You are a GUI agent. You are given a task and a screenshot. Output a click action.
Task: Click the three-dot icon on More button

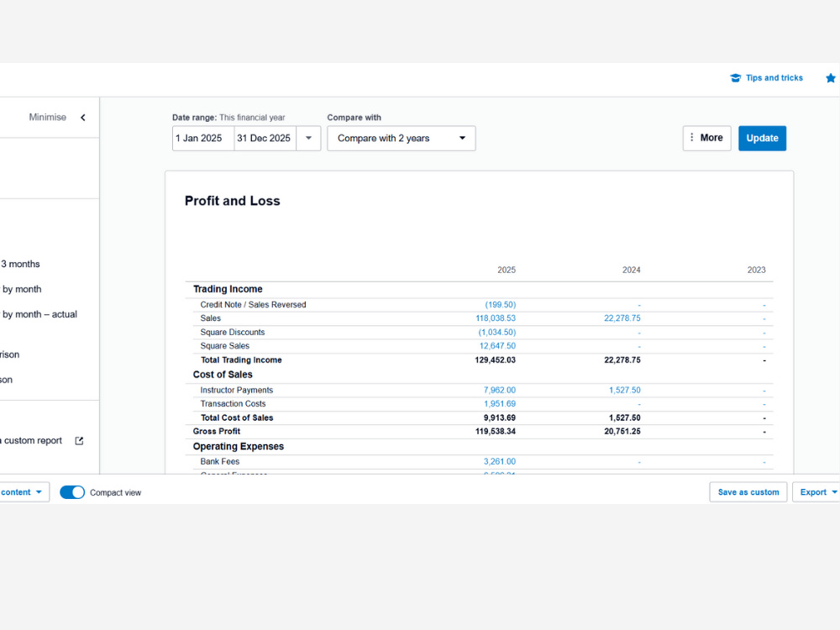tap(691, 138)
